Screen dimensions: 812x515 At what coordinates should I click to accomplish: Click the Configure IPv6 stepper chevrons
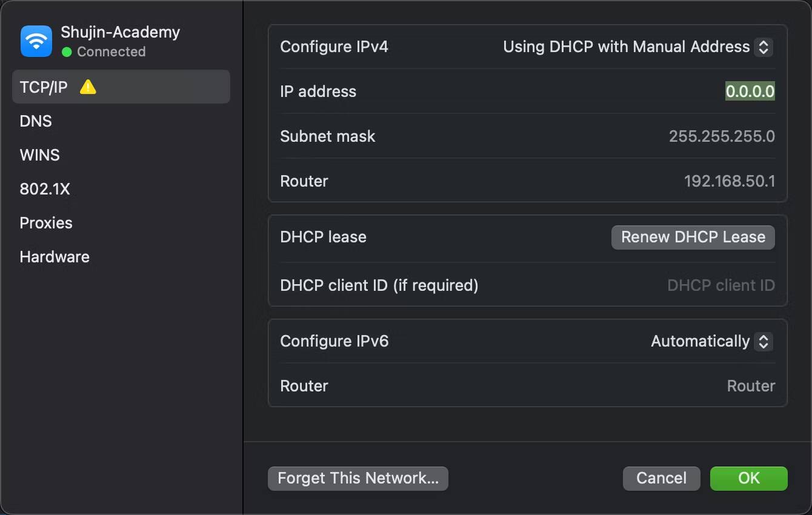point(764,341)
